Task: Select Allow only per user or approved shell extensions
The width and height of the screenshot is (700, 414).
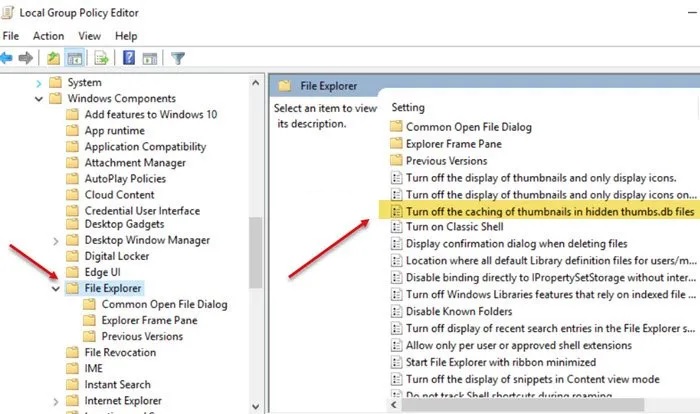Action: 519,345
